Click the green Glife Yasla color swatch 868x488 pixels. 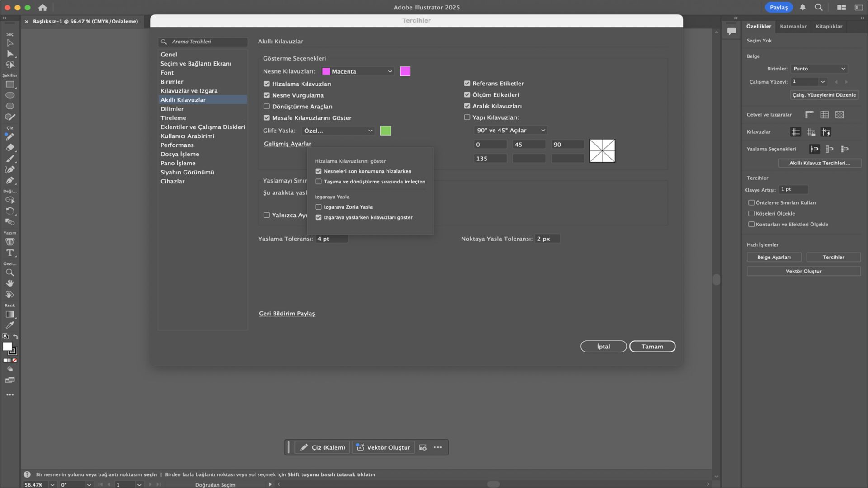pos(385,131)
